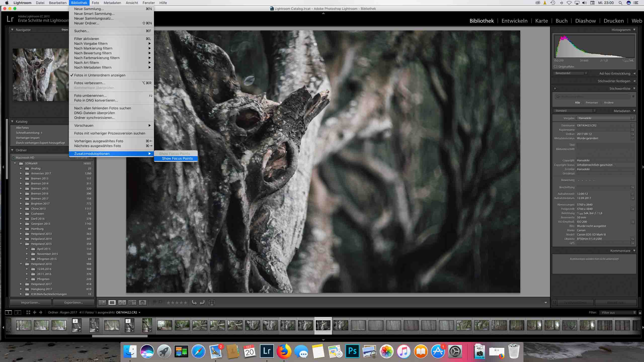Collapse the Katalog panel

pos(12,121)
